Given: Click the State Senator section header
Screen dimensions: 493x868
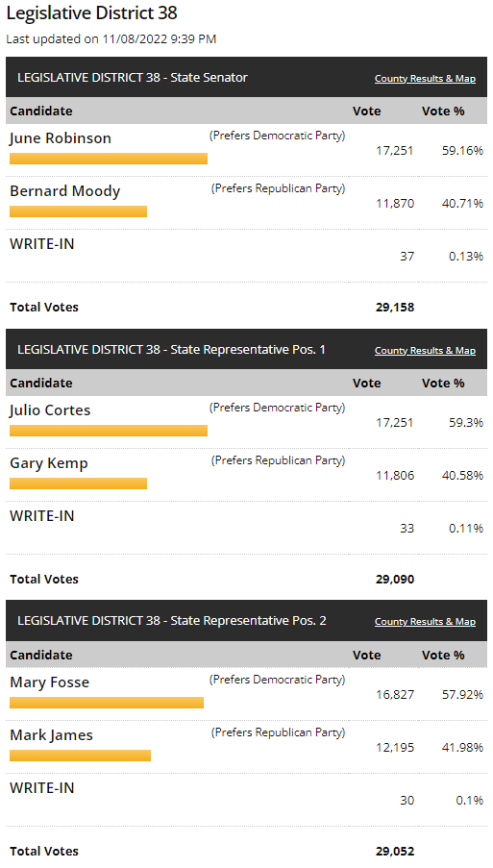Looking at the screenshot, I should pos(133,78).
